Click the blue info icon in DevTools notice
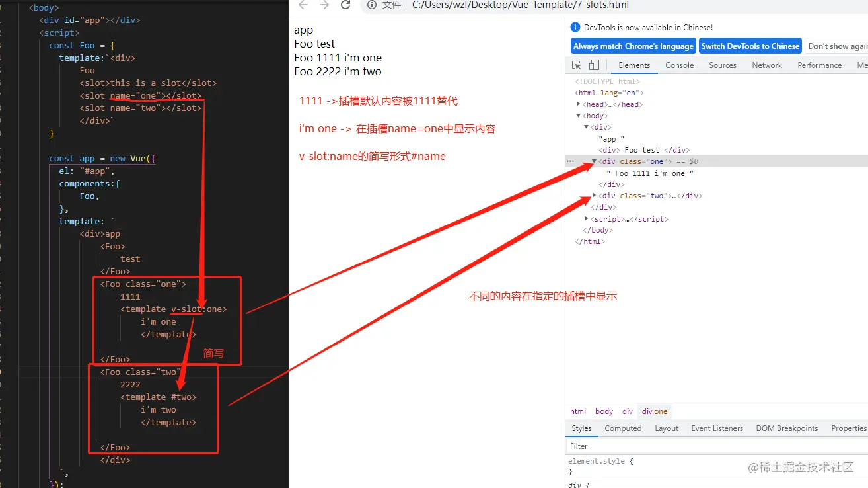The image size is (868, 488). tap(575, 28)
